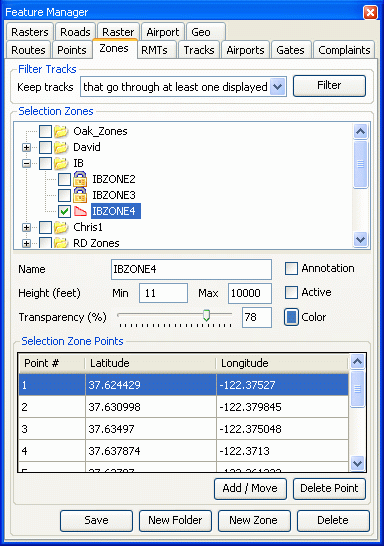The image size is (384, 546).
Task: Close the Feature Manager window
Action: pos(370,13)
